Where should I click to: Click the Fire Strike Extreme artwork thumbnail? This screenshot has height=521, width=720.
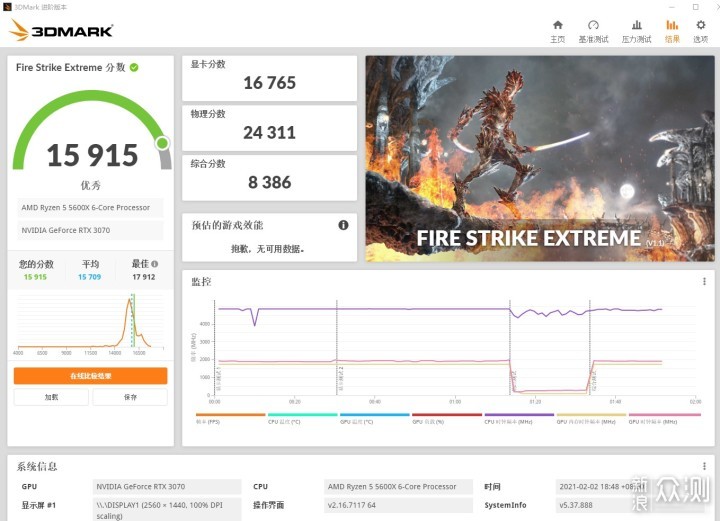540,159
